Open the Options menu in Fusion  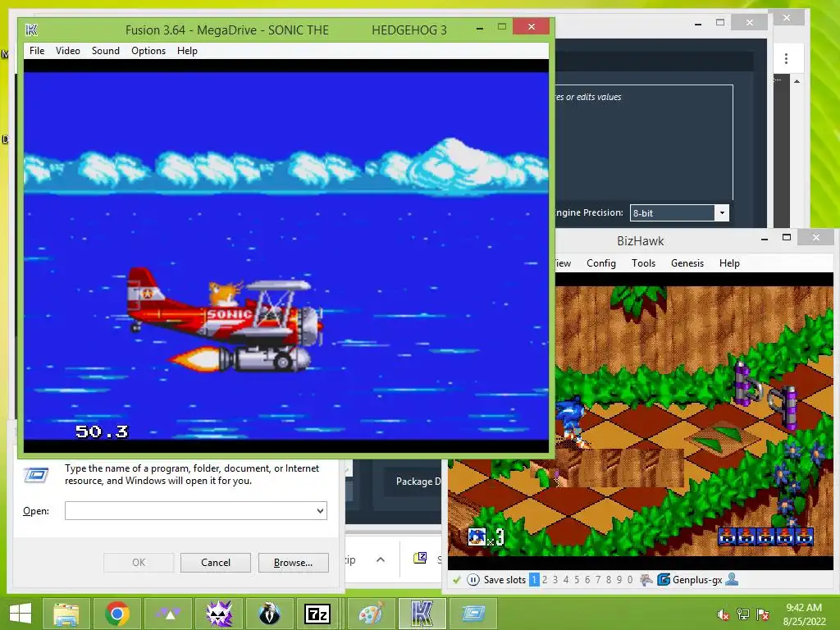pyautogui.click(x=148, y=51)
